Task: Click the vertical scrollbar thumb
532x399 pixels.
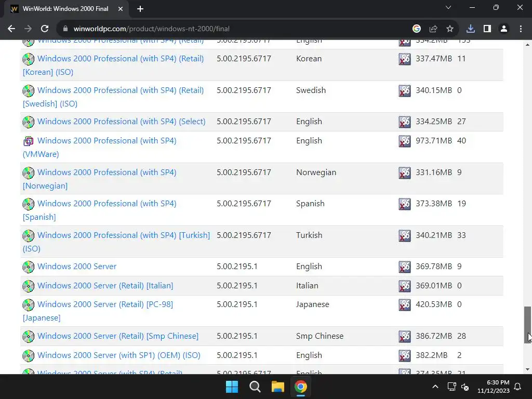Action: tap(527, 325)
